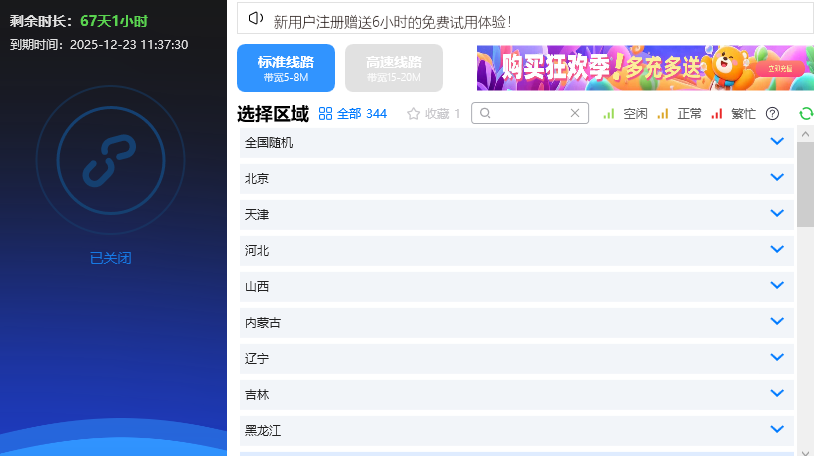817x456 pixels.
Task: Expand the 北京 region list
Action: [x=777, y=178]
